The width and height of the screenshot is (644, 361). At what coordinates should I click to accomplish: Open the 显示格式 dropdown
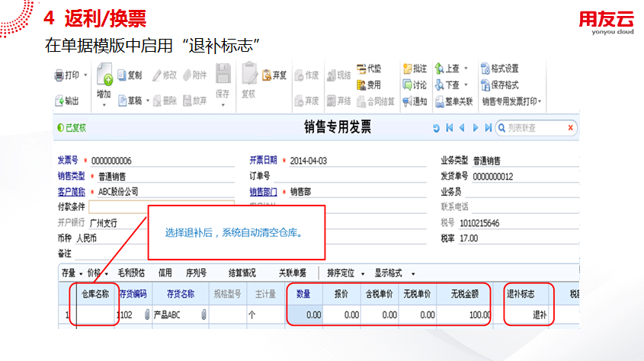[x=394, y=273]
